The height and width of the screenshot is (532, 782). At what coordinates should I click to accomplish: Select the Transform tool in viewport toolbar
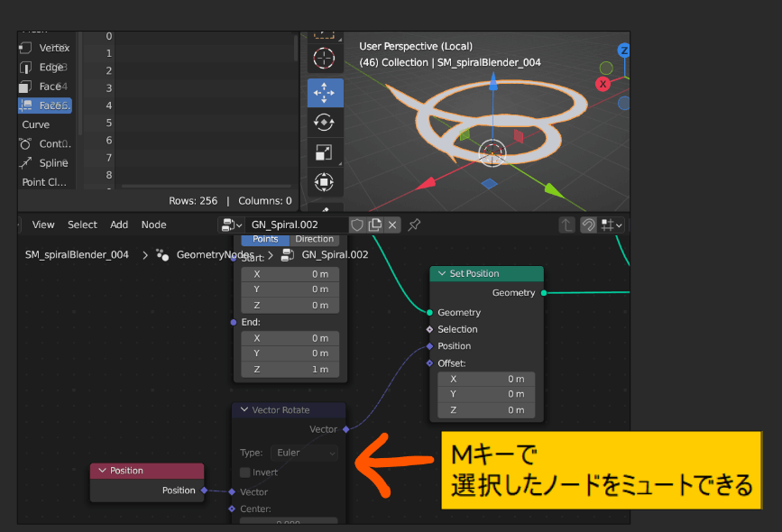(324, 182)
